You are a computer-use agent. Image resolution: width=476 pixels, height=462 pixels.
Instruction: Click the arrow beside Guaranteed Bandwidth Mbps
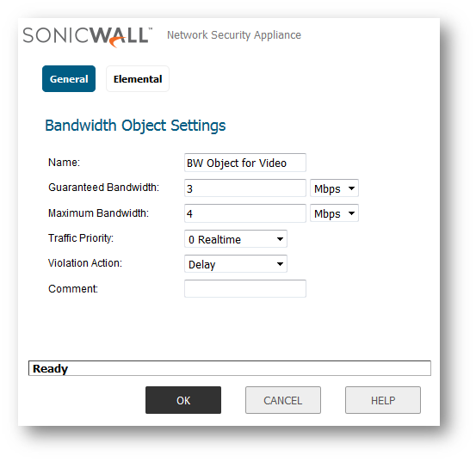click(x=351, y=188)
